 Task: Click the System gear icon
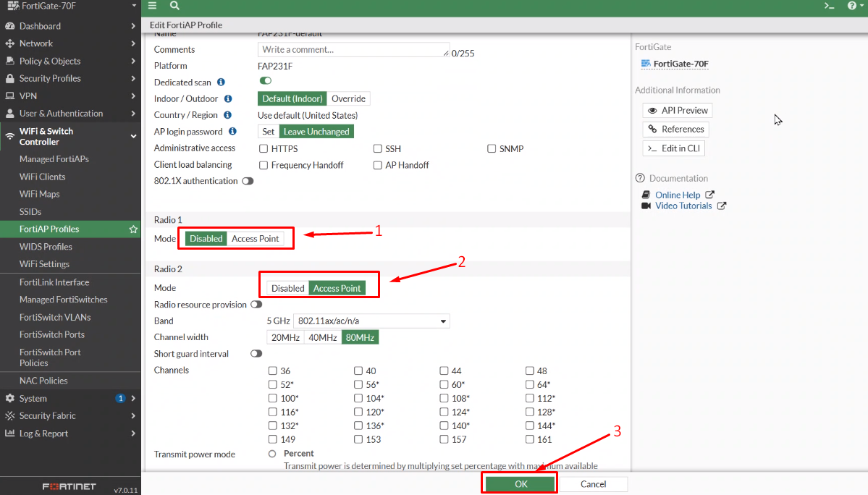pyautogui.click(x=9, y=398)
